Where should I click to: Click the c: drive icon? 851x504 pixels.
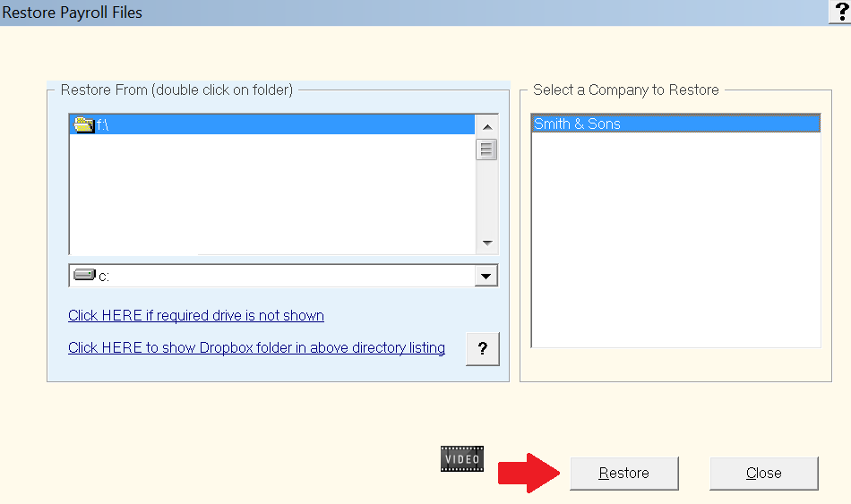[x=85, y=275]
